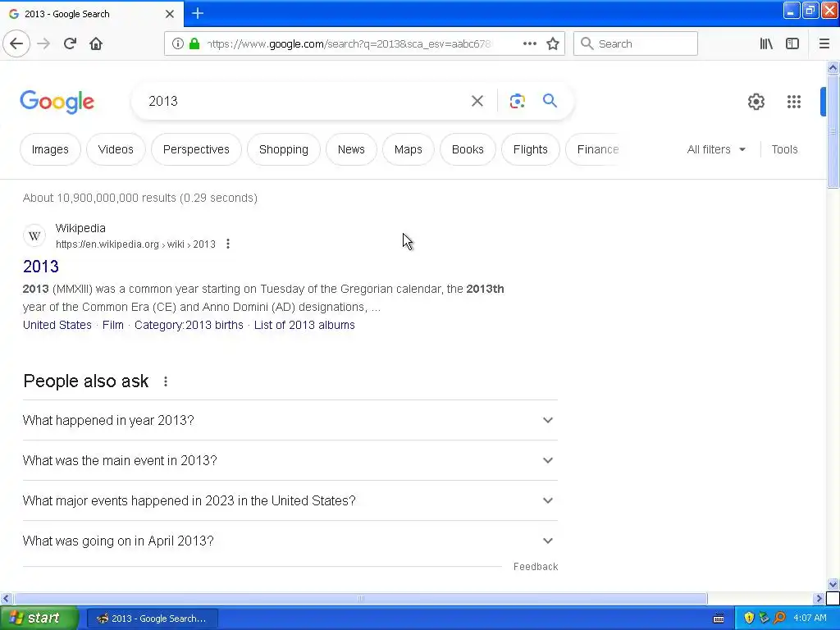Go back with the browser back arrow
840x630 pixels.
pyautogui.click(x=16, y=43)
